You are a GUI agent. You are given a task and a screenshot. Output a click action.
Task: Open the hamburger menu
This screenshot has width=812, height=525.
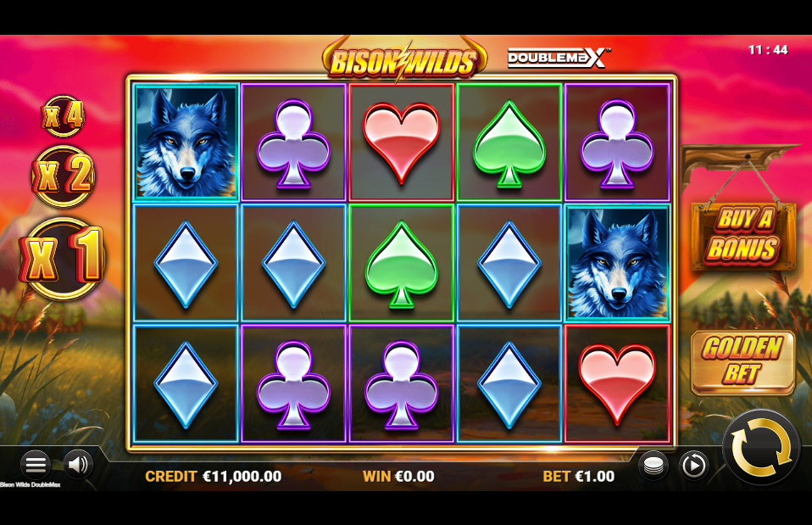pos(36,465)
